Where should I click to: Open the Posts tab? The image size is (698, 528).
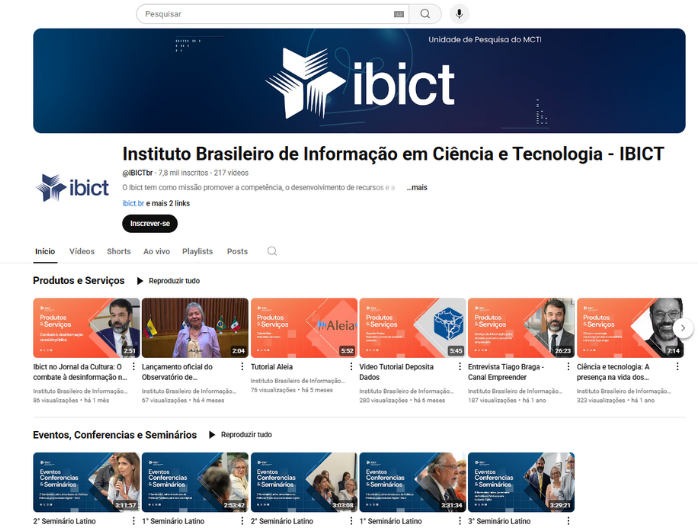(237, 251)
